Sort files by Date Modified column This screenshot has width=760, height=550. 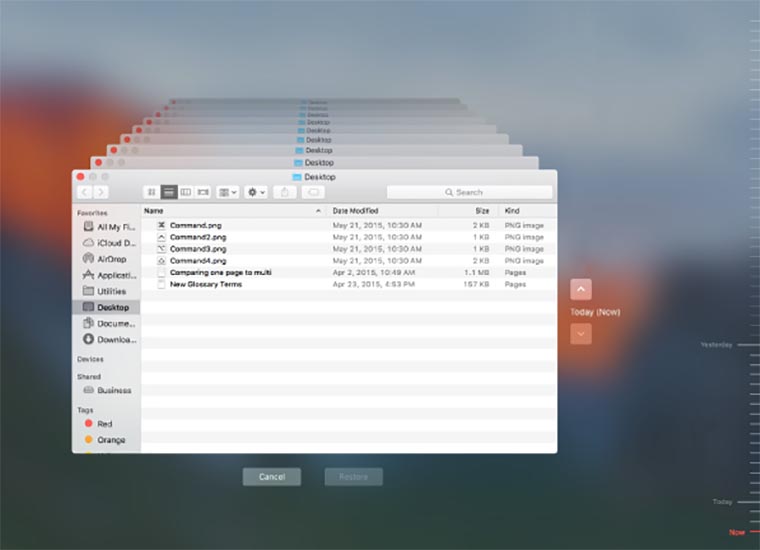[383, 211]
